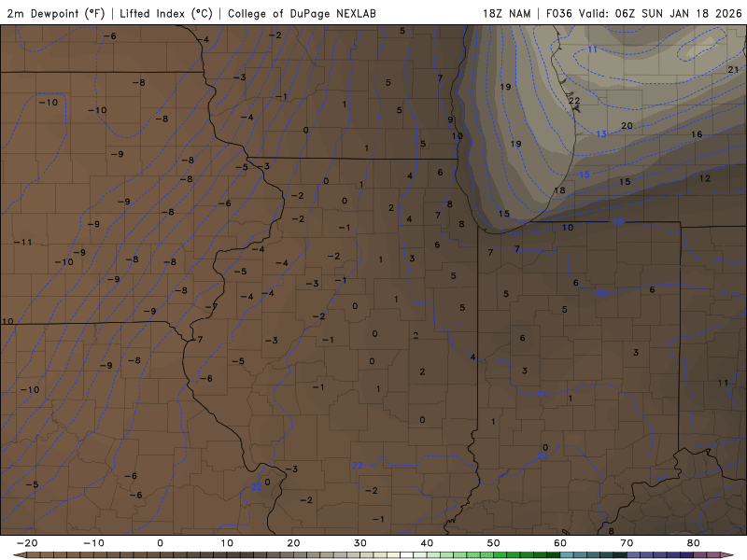Click the blue contour label 15
The width and height of the screenshot is (747, 560).
[585, 175]
